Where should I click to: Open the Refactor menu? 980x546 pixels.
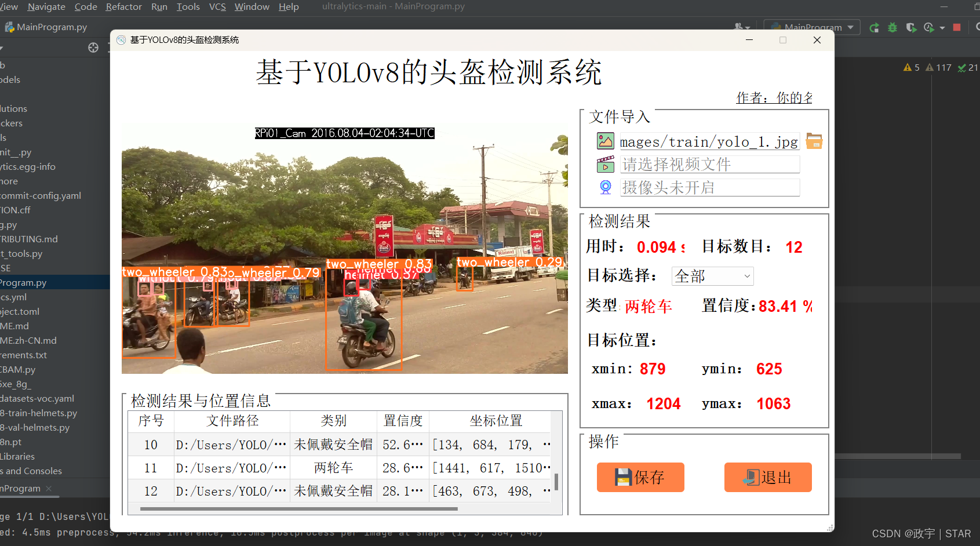point(123,6)
